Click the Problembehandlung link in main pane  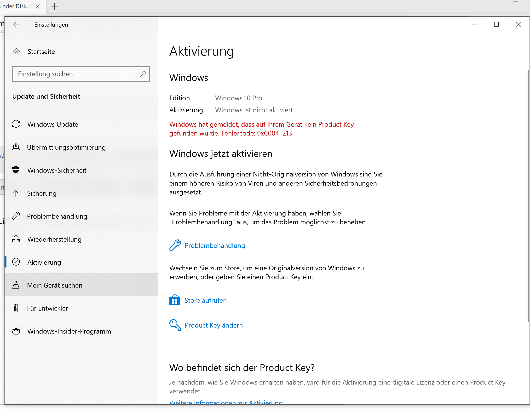click(x=215, y=245)
